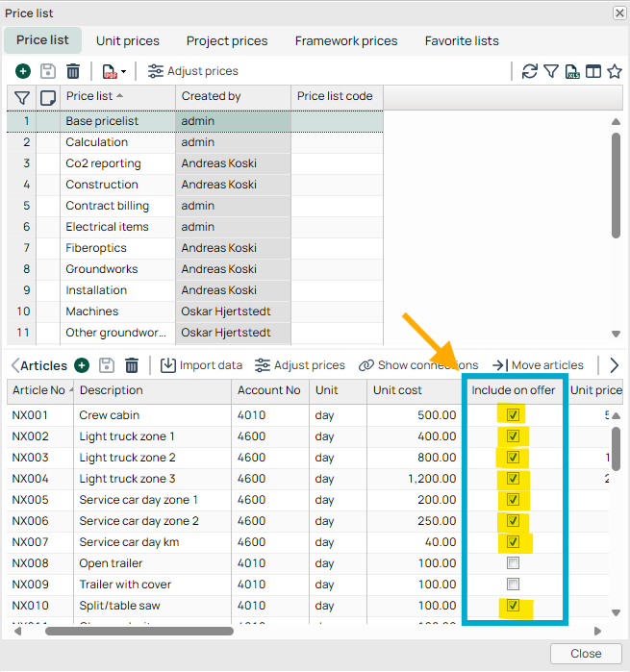Show more Articles toolbar items chevron

click(x=615, y=365)
